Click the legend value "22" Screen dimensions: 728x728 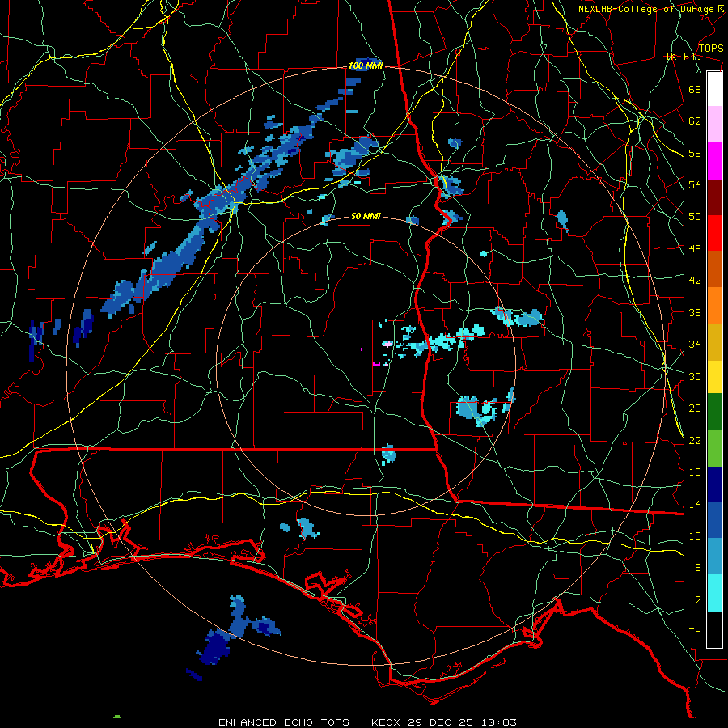(695, 441)
